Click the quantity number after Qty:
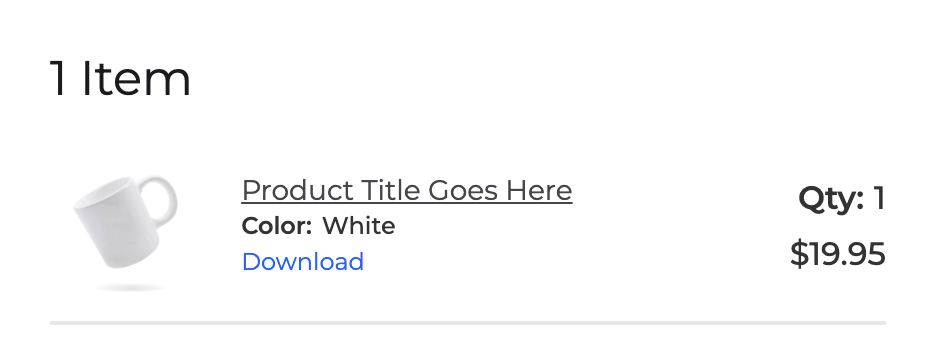934x360 pixels. tap(879, 198)
